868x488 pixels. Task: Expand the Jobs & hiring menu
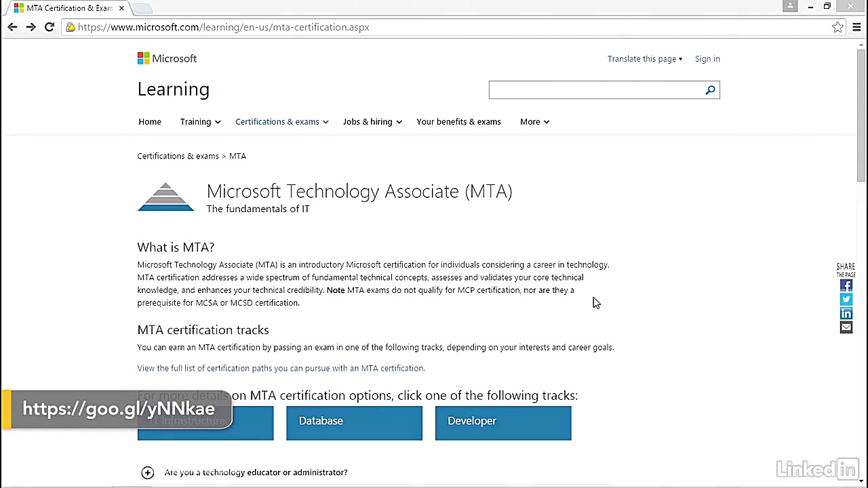(372, 122)
